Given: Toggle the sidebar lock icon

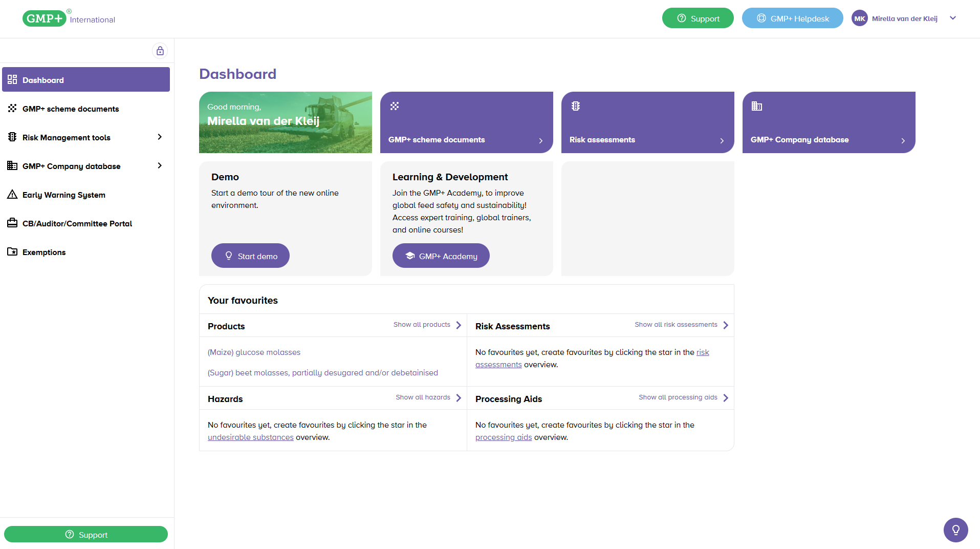Looking at the screenshot, I should pos(160,51).
